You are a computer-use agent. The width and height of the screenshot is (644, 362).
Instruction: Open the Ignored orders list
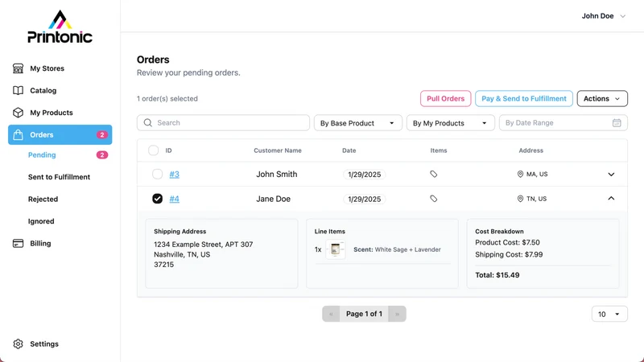[x=41, y=221]
